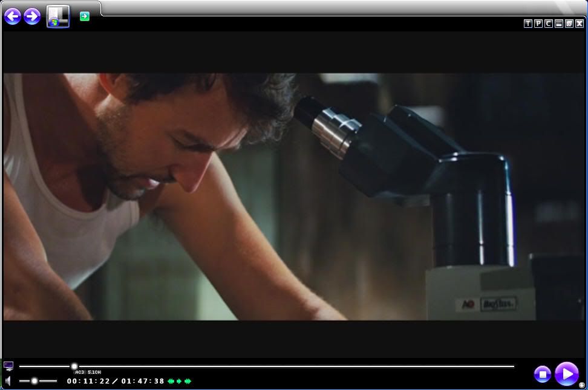Image resolution: width=588 pixels, height=390 pixels.
Task: Mute audio with the speaker icon
Action: tap(8, 381)
